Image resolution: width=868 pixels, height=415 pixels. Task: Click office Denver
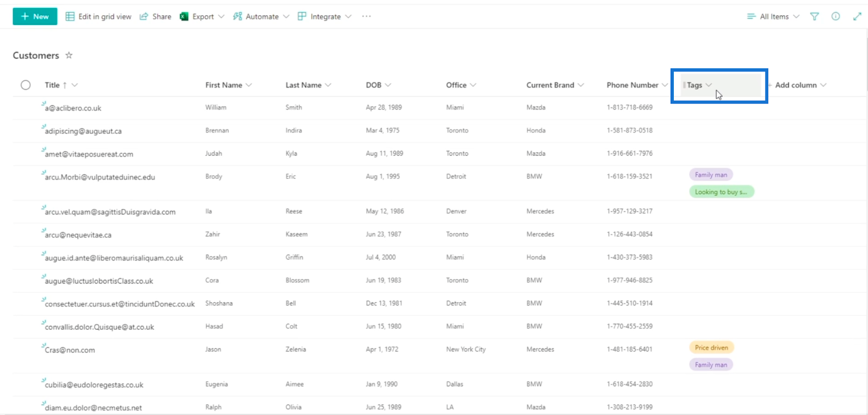(456, 212)
